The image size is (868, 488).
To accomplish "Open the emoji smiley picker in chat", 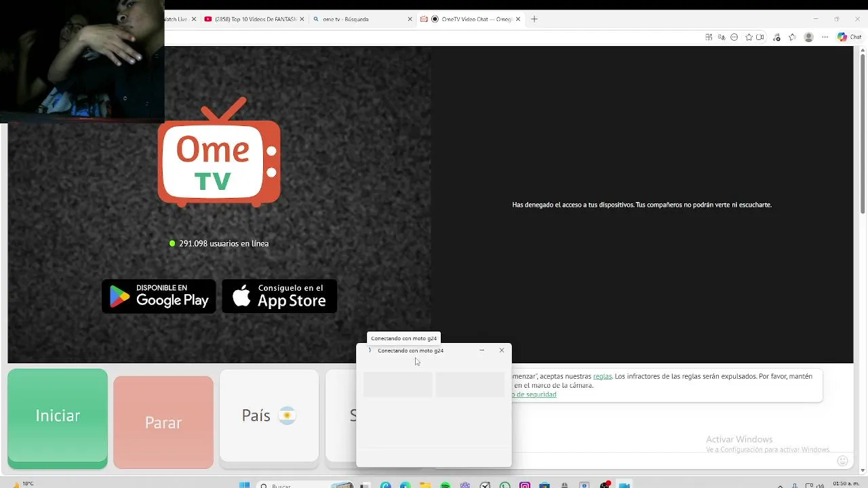I will coord(843,461).
